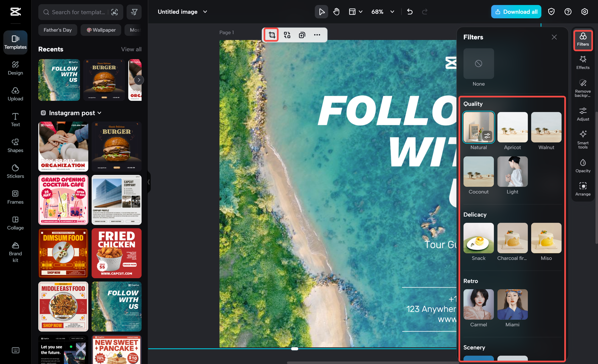Click View all next to Recents

tap(131, 49)
